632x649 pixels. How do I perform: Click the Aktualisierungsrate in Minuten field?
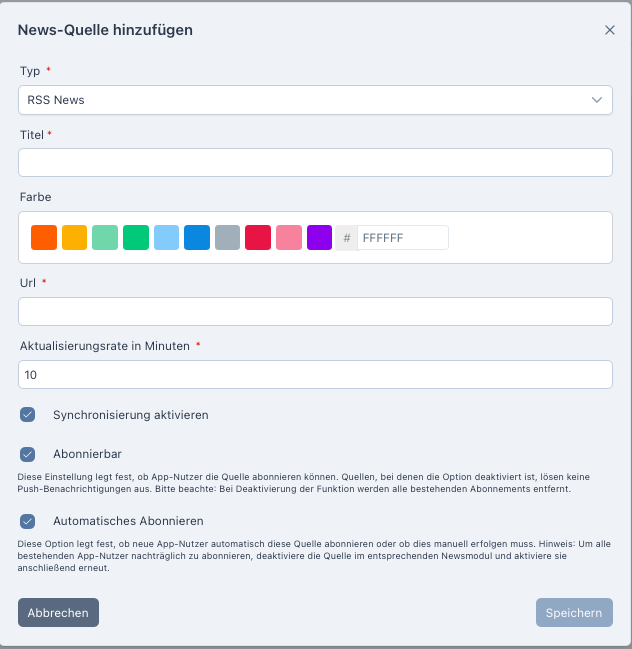pos(315,375)
